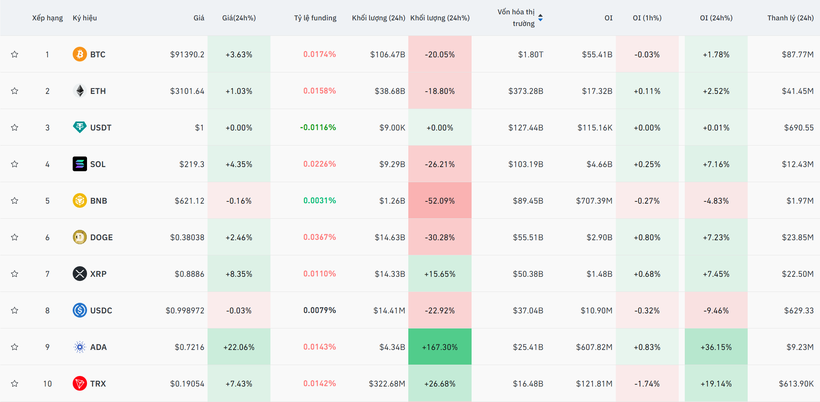The height and width of the screenshot is (402, 820).
Task: Click the Khối lượng (24h) column header
Action: click(x=379, y=18)
